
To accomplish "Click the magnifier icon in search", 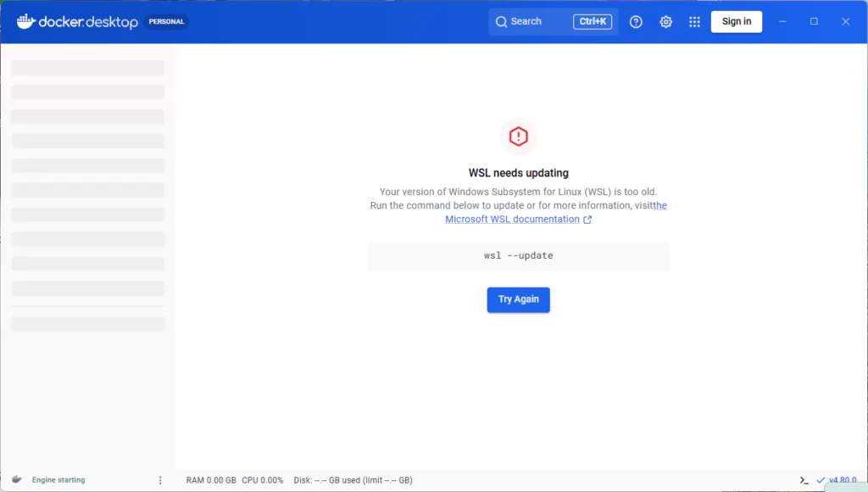I will (x=501, y=21).
